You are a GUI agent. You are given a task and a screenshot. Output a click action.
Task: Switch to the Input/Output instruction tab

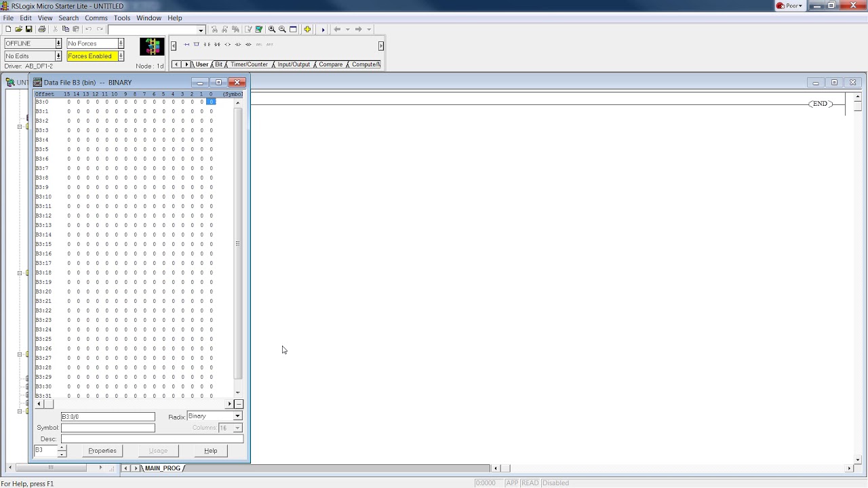294,64
